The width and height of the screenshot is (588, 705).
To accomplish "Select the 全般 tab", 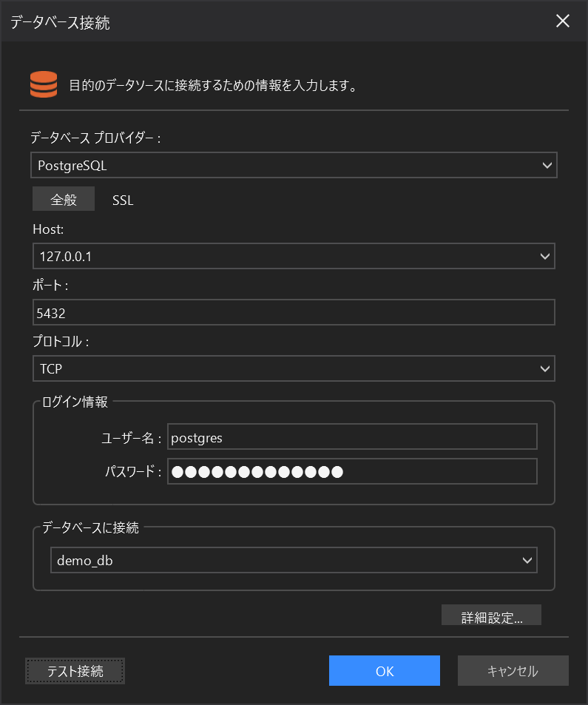I will click(63, 198).
